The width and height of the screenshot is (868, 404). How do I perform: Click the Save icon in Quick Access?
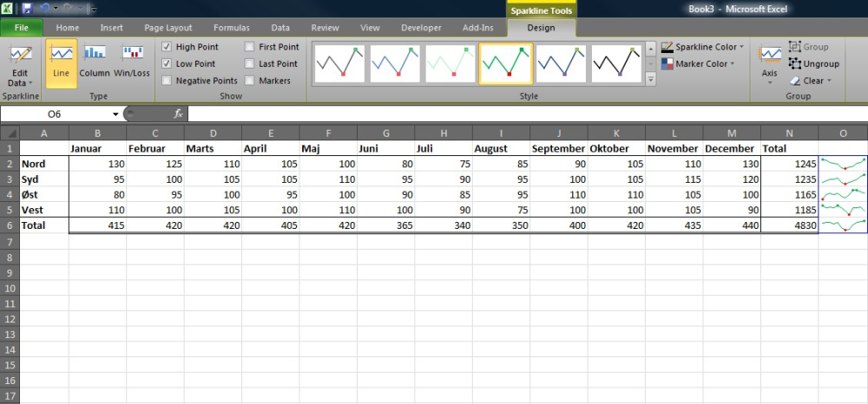tap(28, 8)
